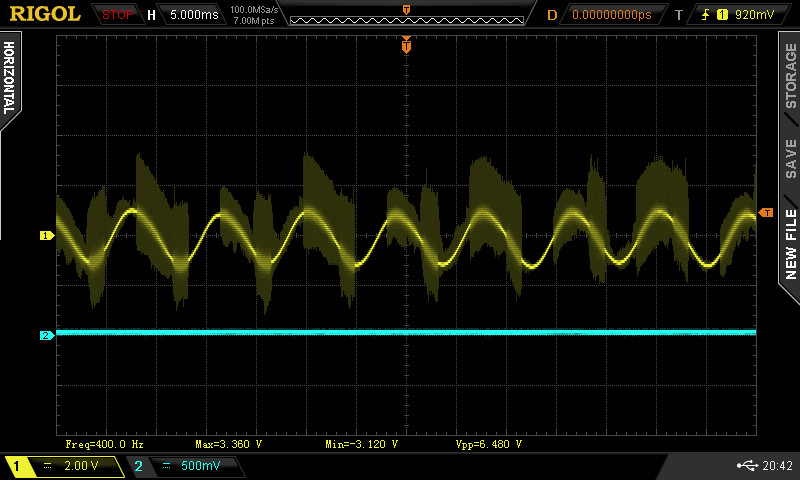This screenshot has height=480, width=800.
Task: Click the orange trigger level marker on right edge
Action: pos(766,212)
